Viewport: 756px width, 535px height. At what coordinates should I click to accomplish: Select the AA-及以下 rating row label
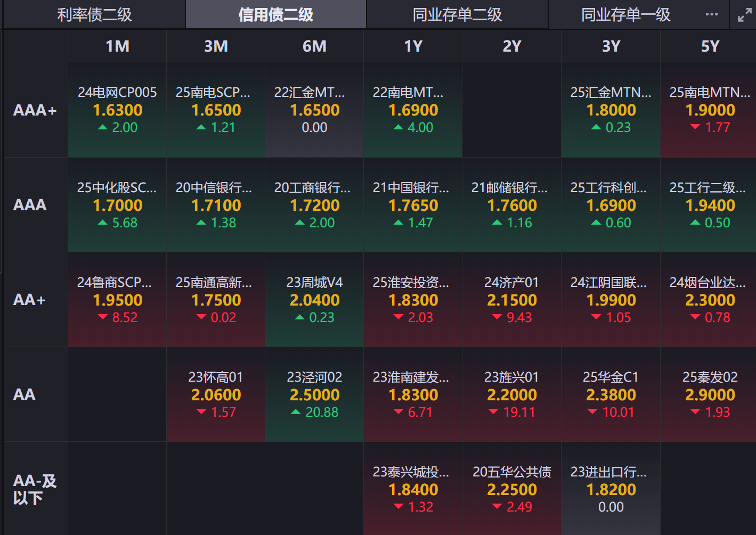point(35,489)
